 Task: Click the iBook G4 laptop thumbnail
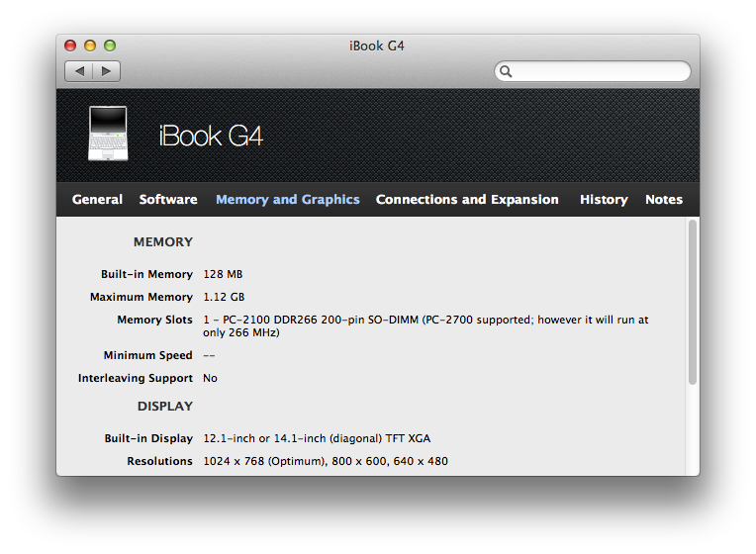pyautogui.click(x=108, y=134)
